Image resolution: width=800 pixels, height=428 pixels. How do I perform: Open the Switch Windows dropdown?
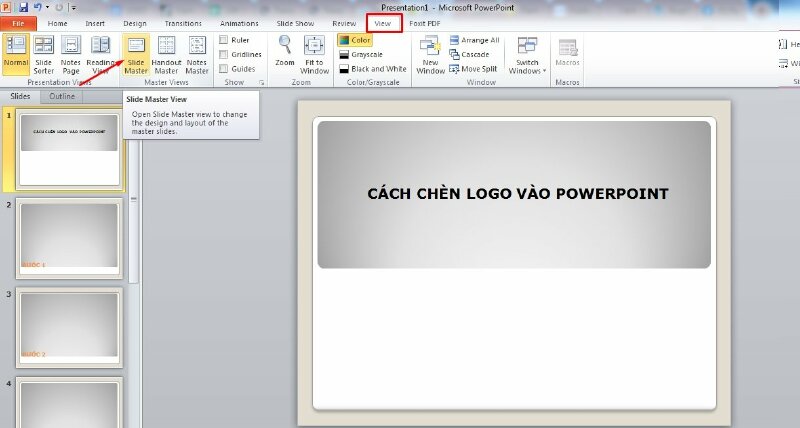point(527,55)
